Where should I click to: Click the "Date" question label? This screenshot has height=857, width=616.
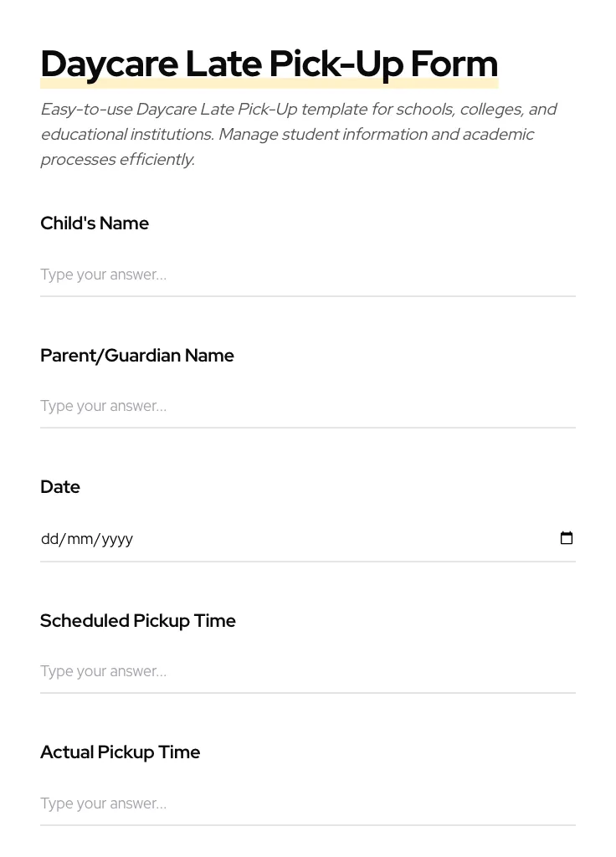60,487
